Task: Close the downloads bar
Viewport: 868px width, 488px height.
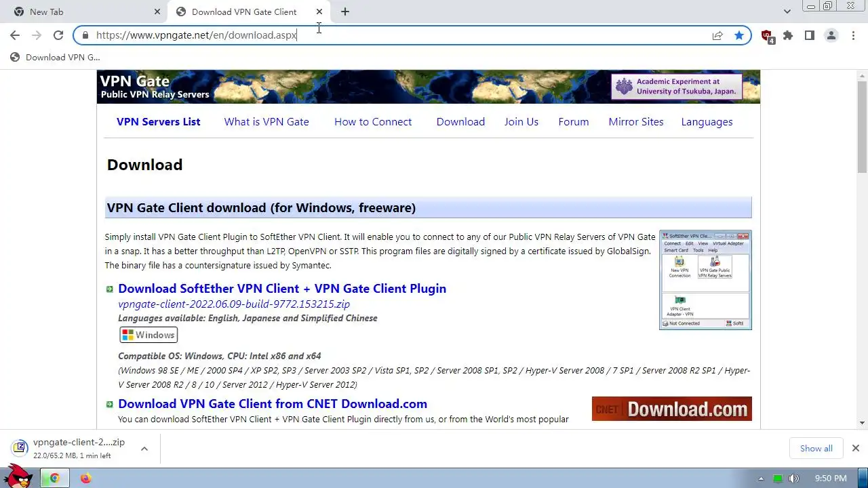Action: (856, 448)
